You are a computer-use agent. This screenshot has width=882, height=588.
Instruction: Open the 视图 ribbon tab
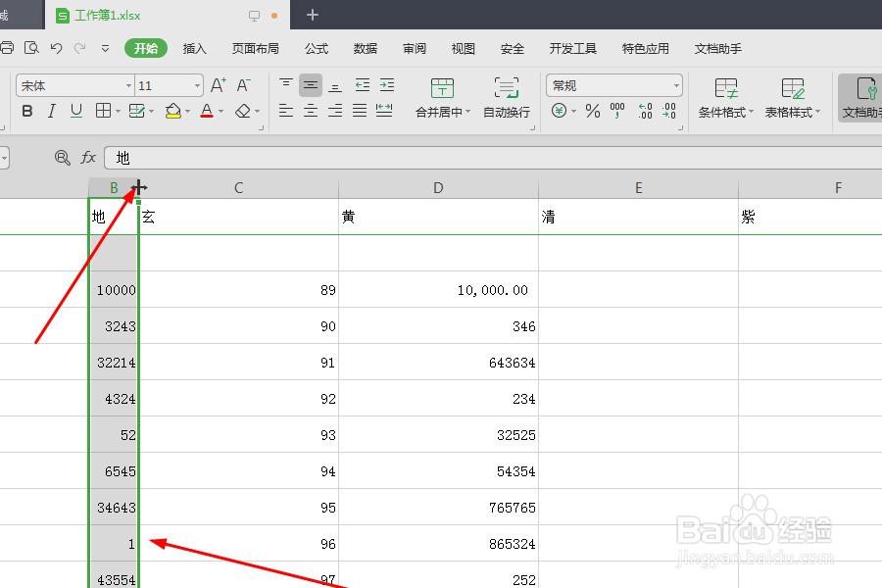click(463, 48)
